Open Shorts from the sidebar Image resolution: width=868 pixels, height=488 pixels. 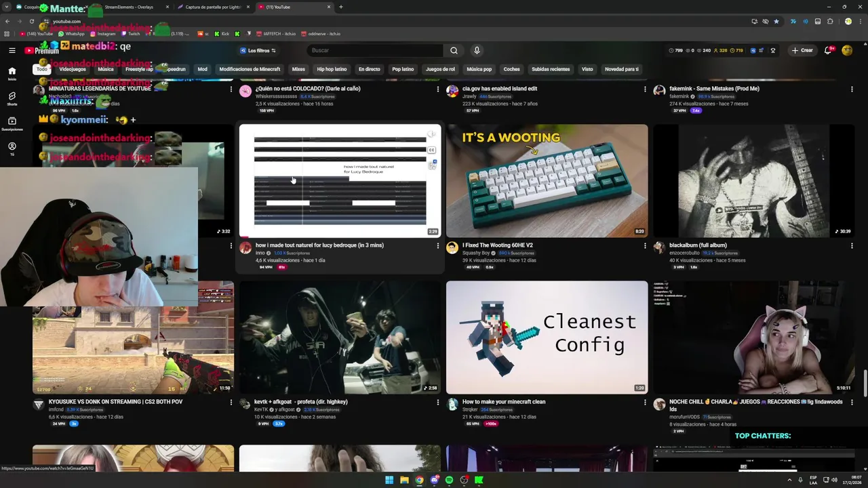(12, 98)
